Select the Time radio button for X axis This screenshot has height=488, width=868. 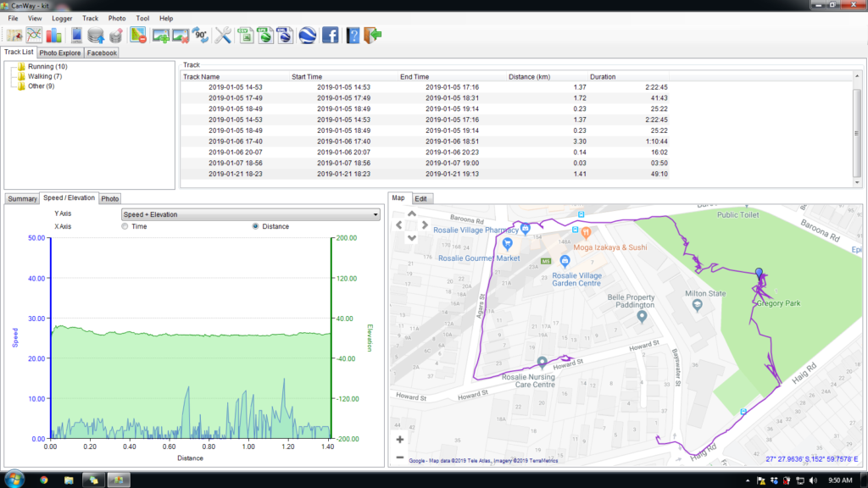[125, 226]
